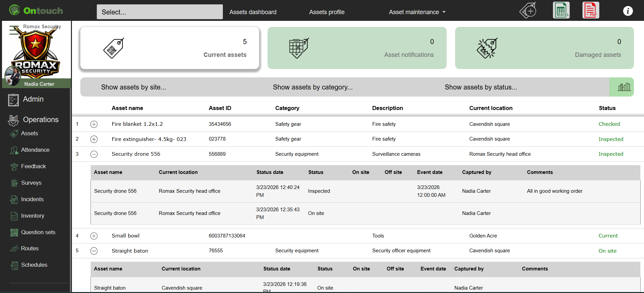The image size is (644, 293).
Task: Go to Assets dashboard tab
Action: point(253,12)
